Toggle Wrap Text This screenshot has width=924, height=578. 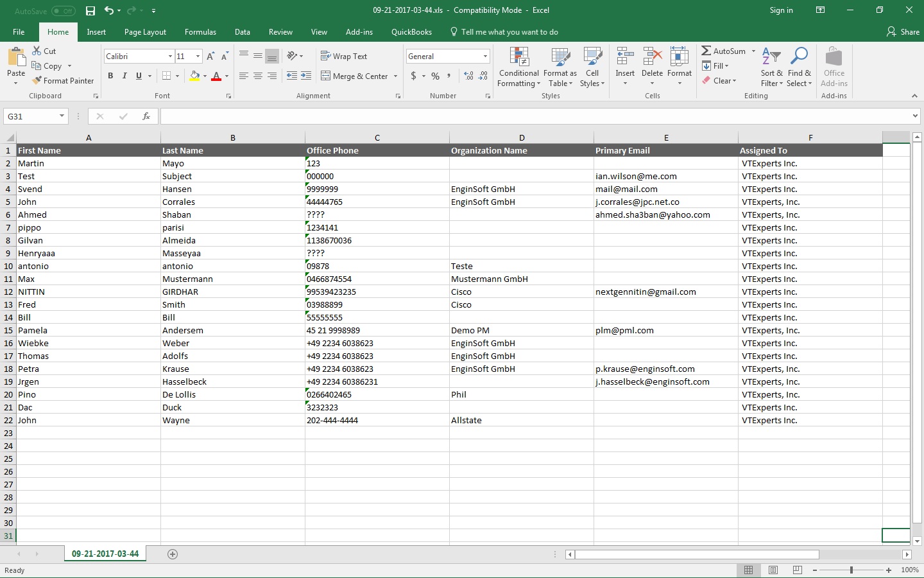[344, 57]
